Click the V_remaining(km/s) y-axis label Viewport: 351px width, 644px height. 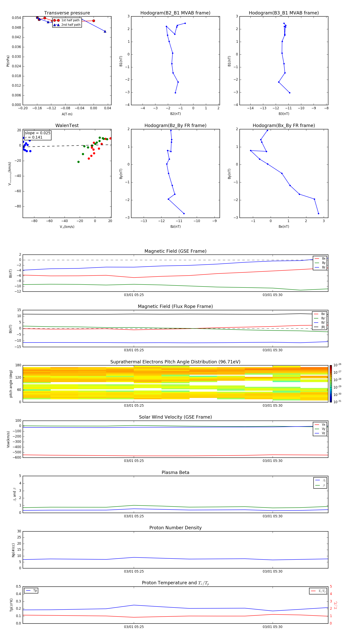pos(10,173)
